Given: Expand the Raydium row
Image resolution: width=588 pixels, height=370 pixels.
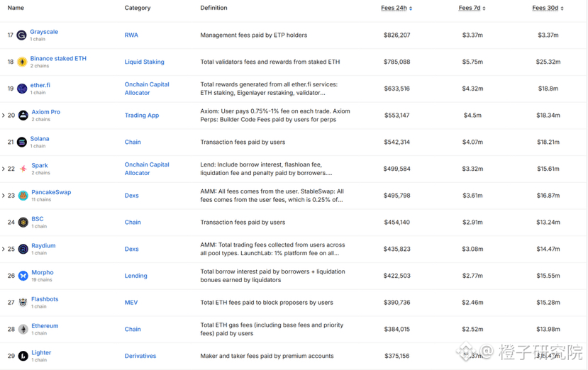Looking at the screenshot, I should pos(4,249).
